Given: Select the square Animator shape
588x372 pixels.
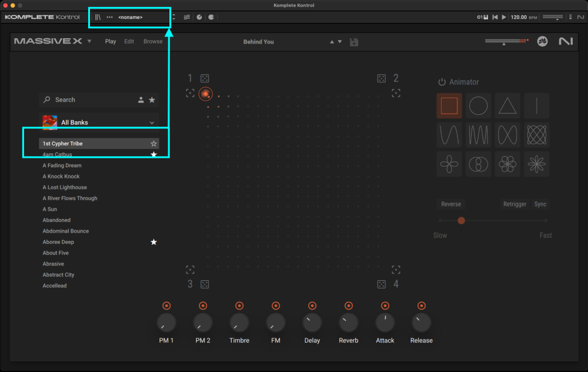Looking at the screenshot, I should (449, 106).
